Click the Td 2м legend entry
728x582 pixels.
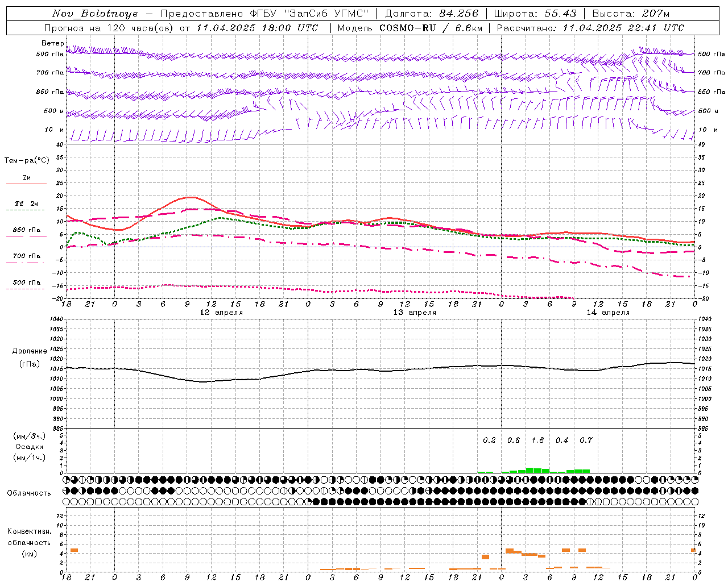(26, 203)
